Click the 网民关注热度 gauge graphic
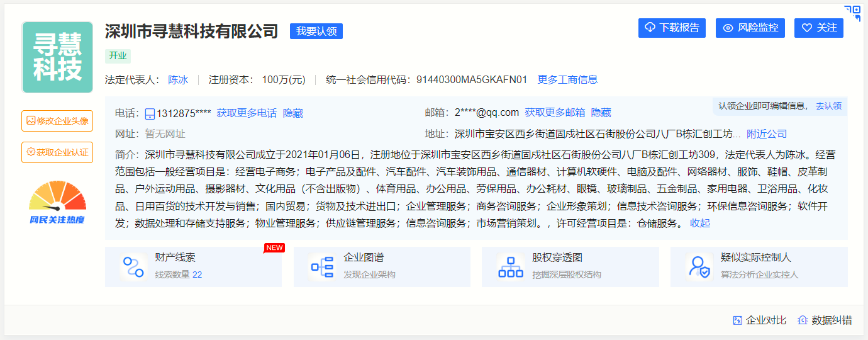Viewport: 868px width, 340px height. pyautogui.click(x=57, y=203)
